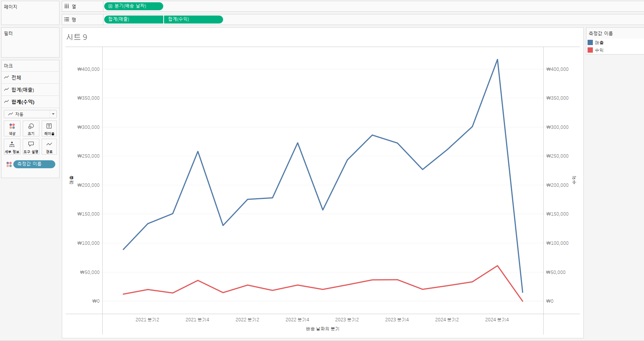Screen dimensions: 644x341
Task: Click the Color (색상) marks card button
Action: tap(12, 128)
